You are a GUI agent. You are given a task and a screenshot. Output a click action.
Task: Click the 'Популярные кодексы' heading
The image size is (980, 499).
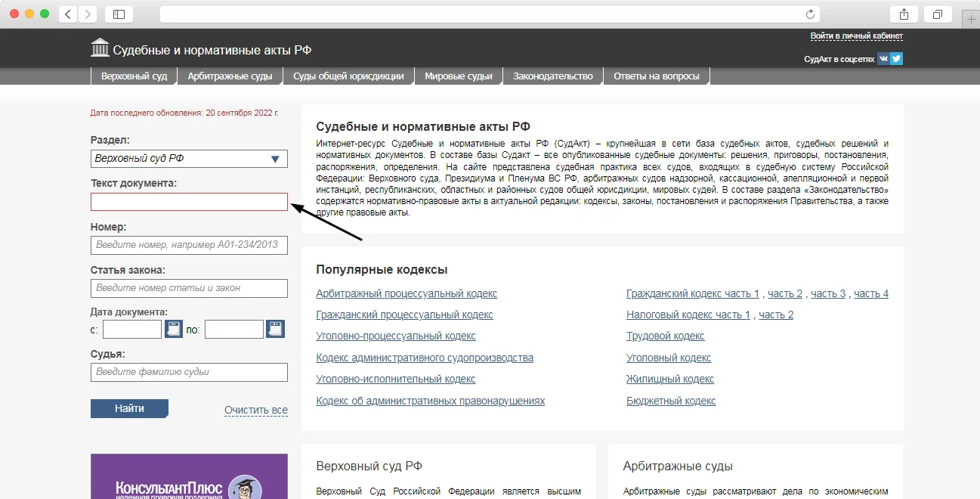click(382, 270)
